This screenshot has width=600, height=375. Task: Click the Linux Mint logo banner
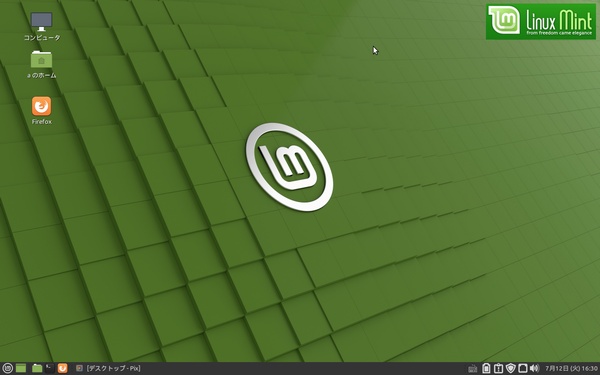(541, 21)
